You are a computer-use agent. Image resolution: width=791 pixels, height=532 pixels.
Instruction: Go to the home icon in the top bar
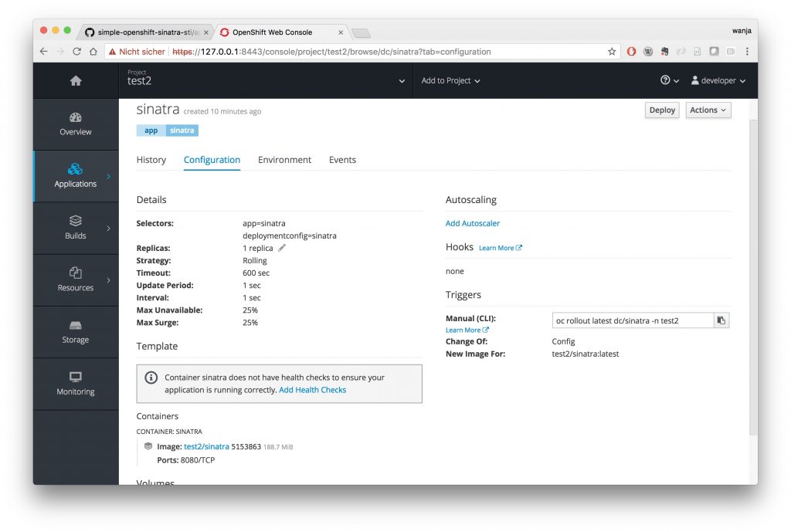(76, 80)
